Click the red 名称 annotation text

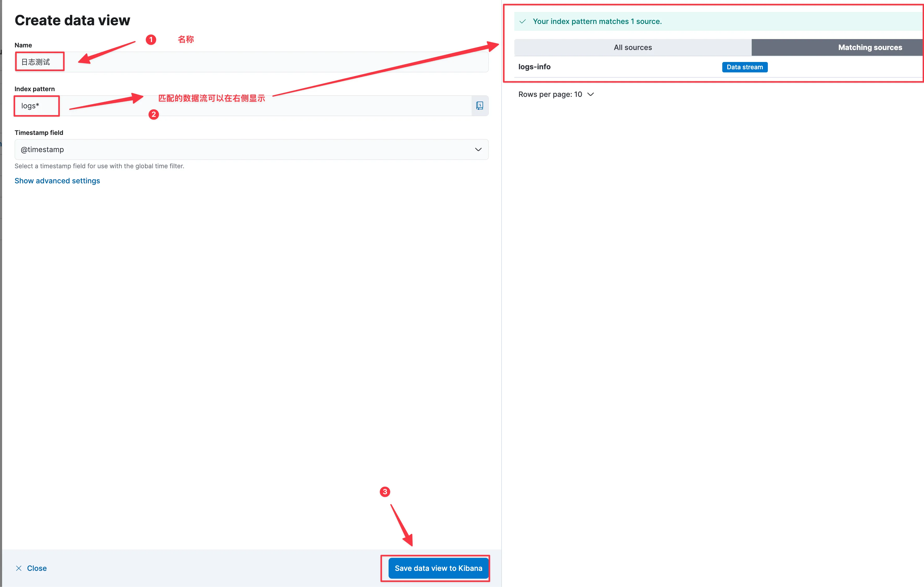click(186, 40)
